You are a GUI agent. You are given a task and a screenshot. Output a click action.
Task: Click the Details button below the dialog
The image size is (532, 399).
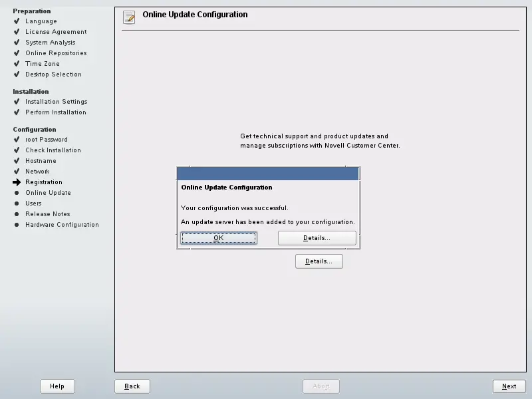coord(319,261)
